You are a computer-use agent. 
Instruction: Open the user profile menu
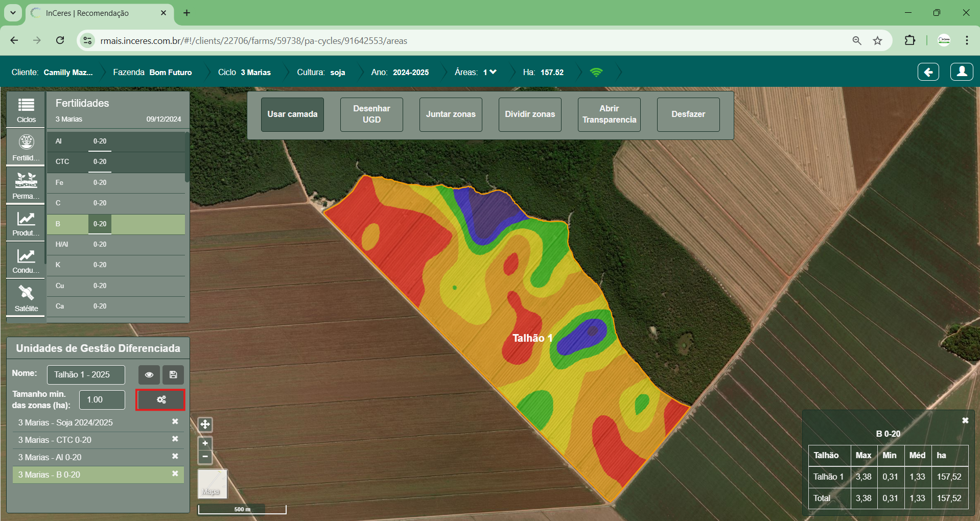point(962,72)
